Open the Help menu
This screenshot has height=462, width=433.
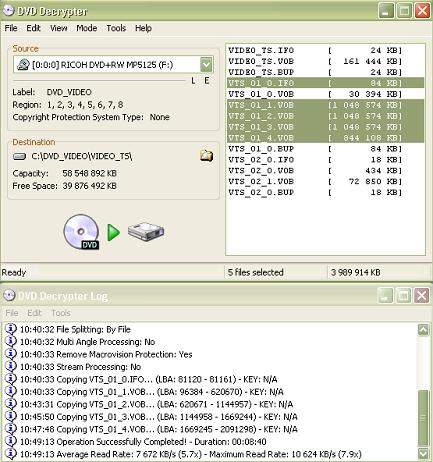point(143,28)
